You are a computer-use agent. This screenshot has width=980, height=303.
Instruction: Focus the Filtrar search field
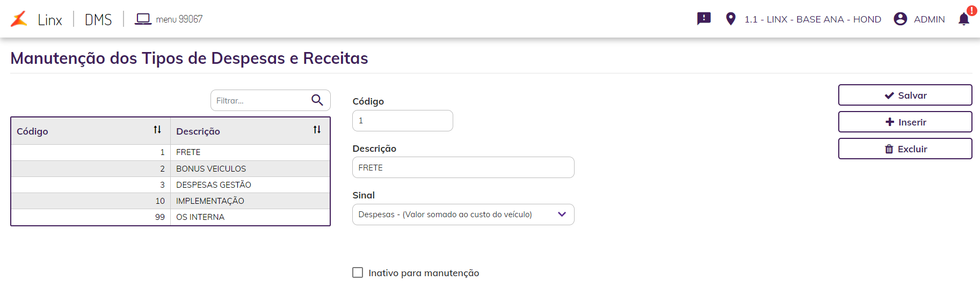point(260,100)
